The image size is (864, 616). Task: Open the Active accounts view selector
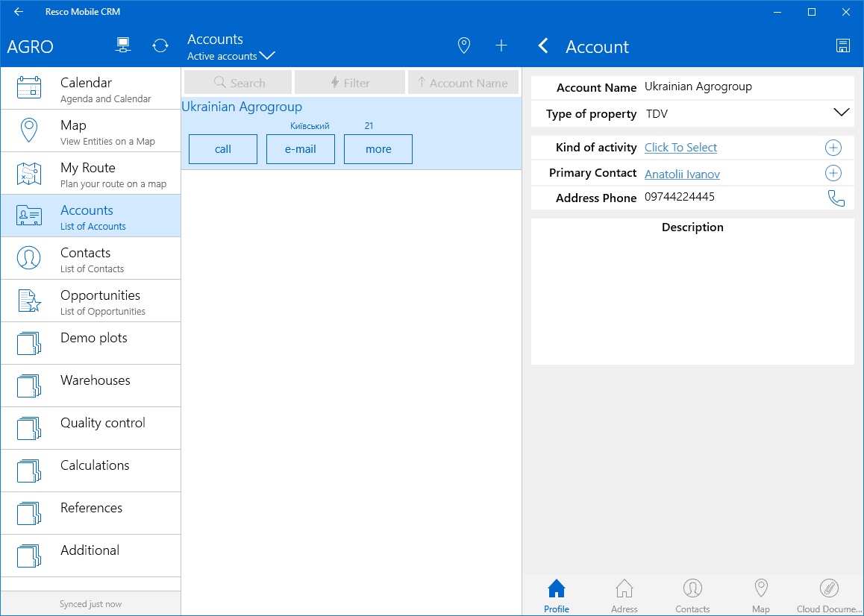(x=231, y=56)
